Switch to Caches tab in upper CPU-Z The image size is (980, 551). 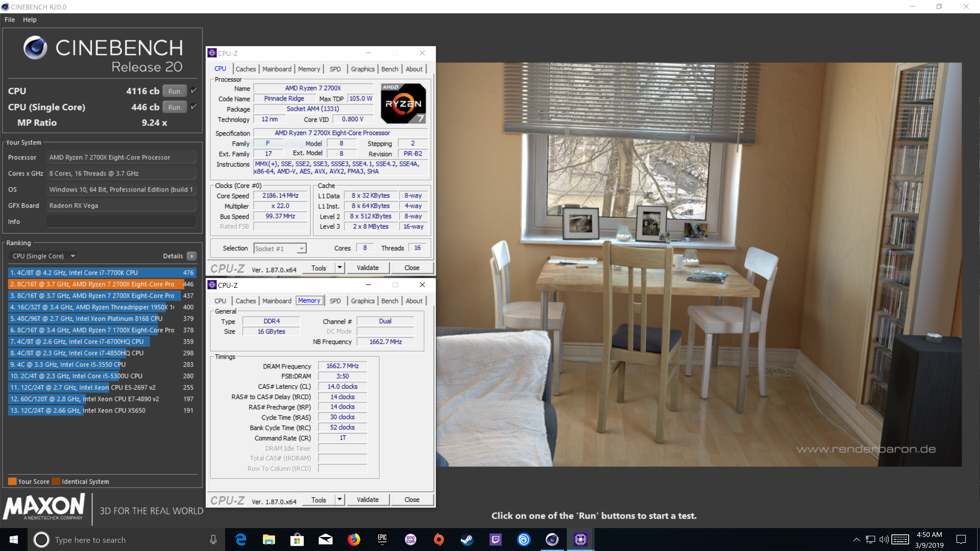coord(245,69)
